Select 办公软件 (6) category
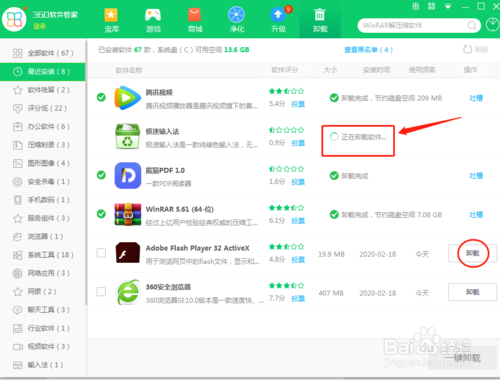500x380 pixels. (43, 126)
